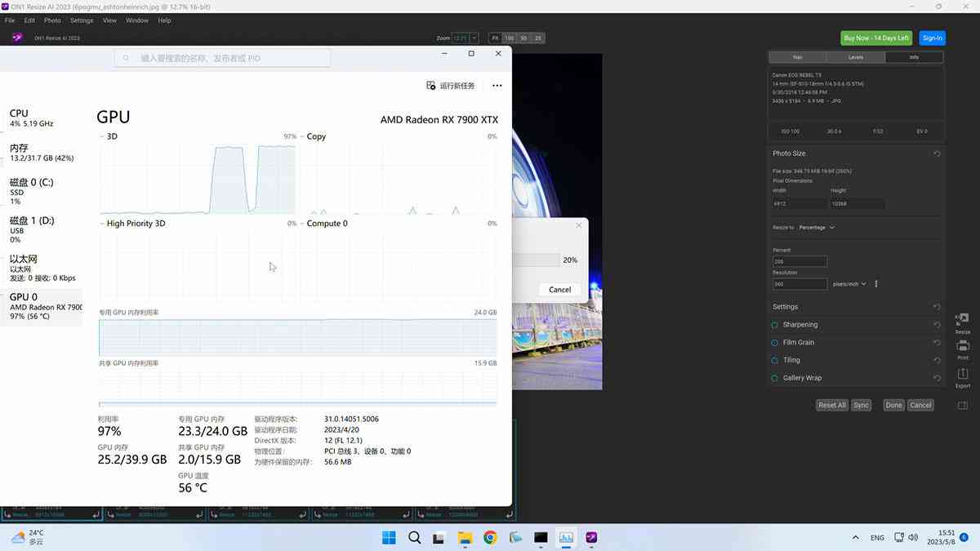Enable the Sharpening toggle
The image size is (980, 551).
(x=775, y=325)
